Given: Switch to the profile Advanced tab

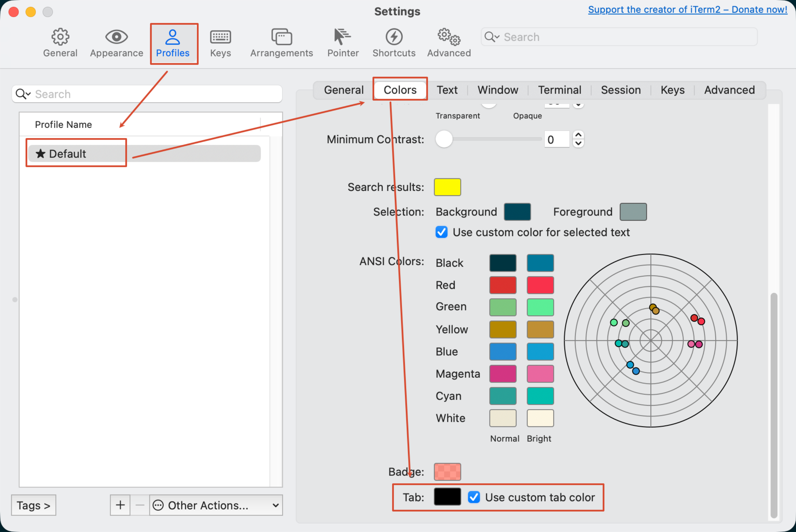Looking at the screenshot, I should click(x=729, y=90).
